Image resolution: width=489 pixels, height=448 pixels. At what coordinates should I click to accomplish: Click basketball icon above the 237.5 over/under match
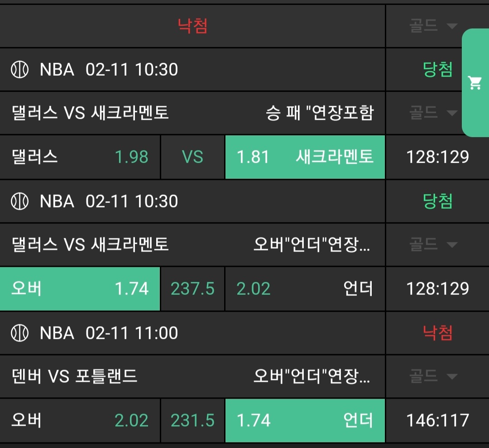pyautogui.click(x=19, y=201)
